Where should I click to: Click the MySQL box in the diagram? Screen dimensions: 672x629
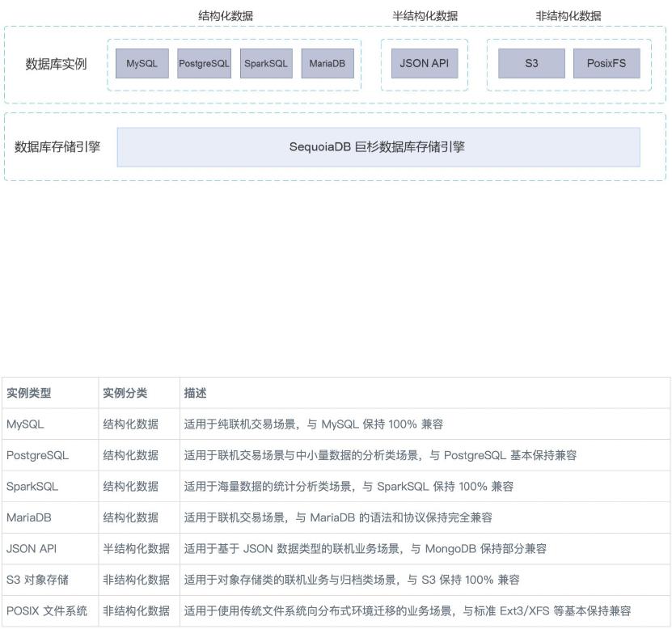click(142, 63)
